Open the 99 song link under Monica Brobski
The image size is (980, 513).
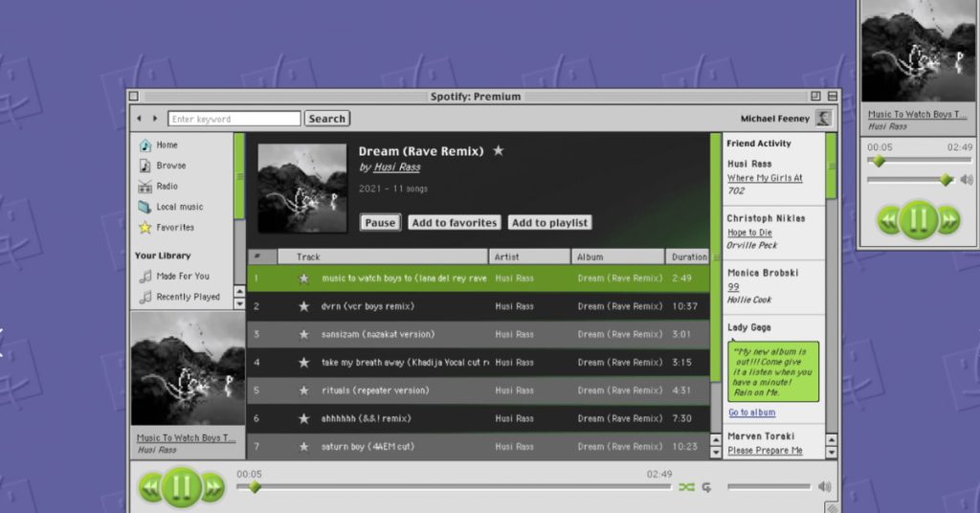coord(733,287)
